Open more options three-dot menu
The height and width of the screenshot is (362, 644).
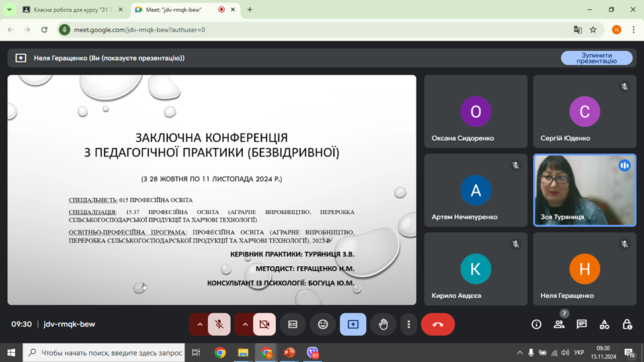409,324
